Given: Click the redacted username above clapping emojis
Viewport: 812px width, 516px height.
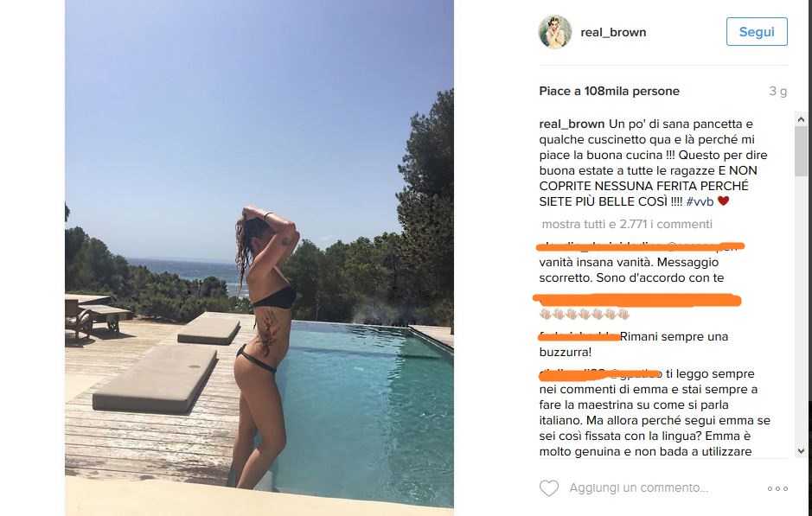Looking at the screenshot, I should point(637,300).
